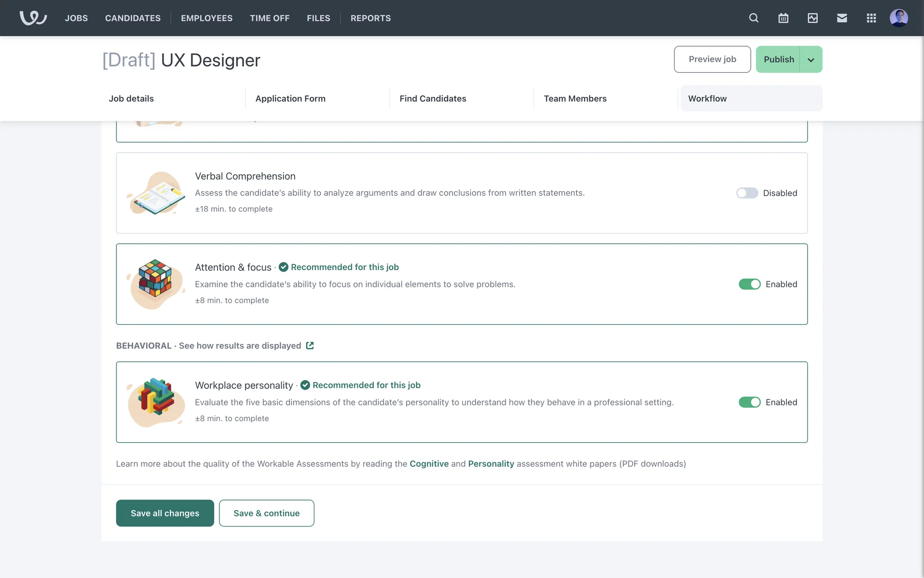Enable the Verbal Comprehension toggle

click(747, 193)
